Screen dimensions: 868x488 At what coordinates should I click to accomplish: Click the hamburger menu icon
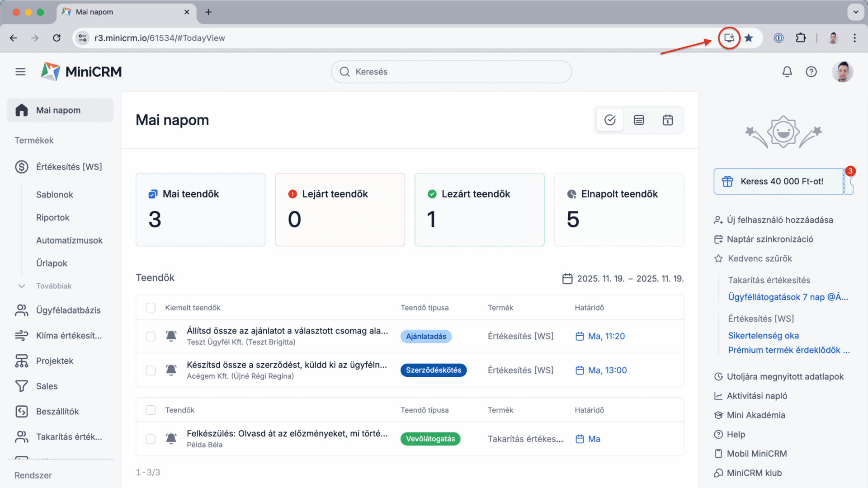pos(20,72)
